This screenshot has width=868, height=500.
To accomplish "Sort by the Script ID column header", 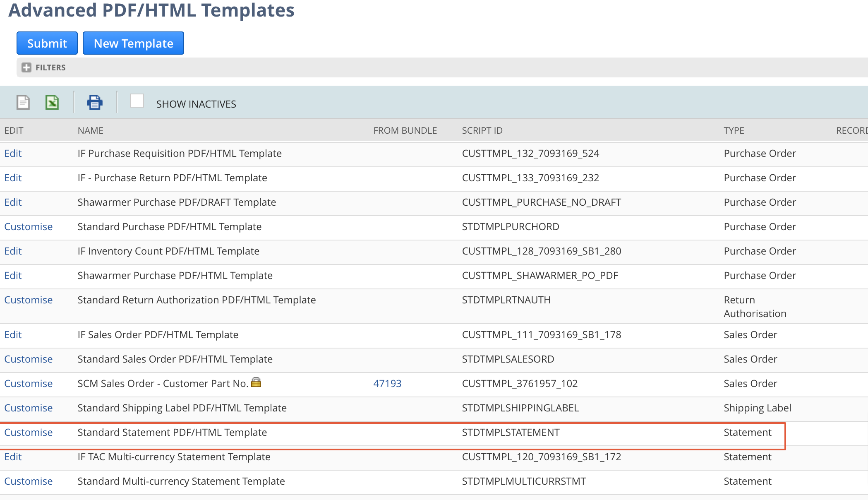I will (482, 131).
